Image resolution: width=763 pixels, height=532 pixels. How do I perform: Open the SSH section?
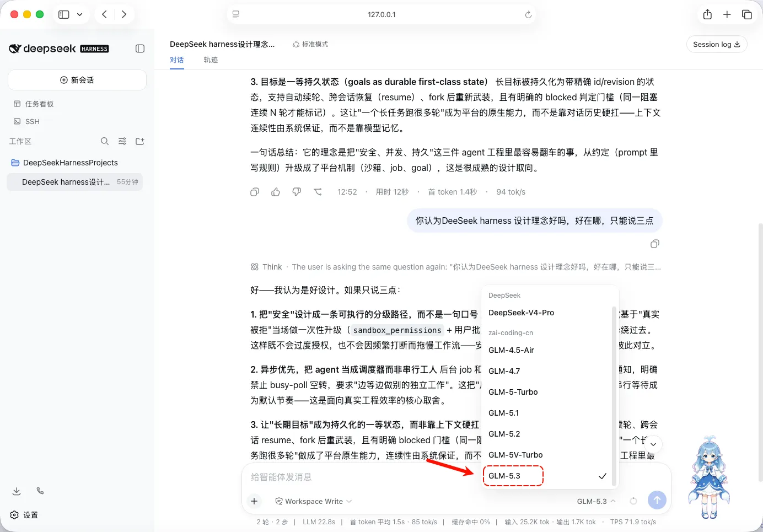click(x=28, y=121)
